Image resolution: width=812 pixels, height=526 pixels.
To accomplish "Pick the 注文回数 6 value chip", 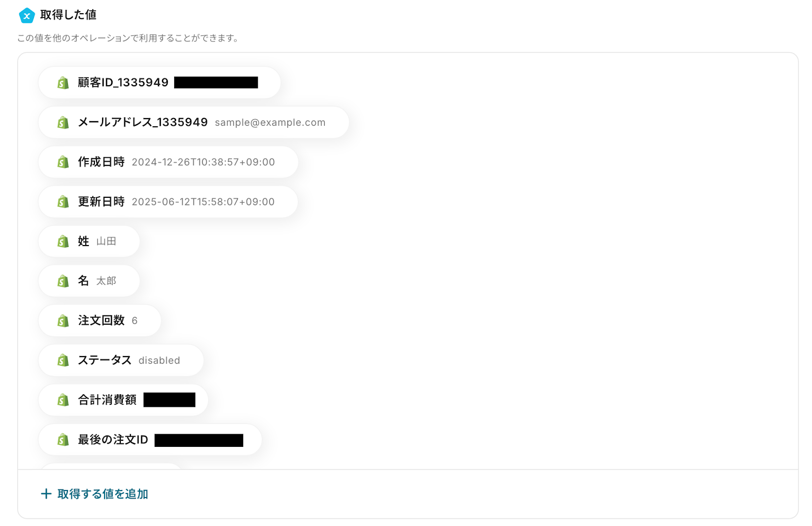I will click(99, 321).
